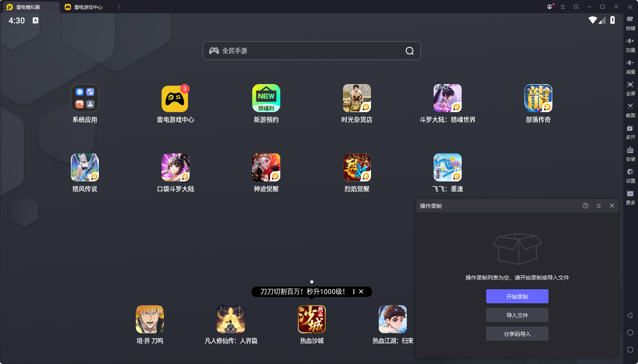This screenshot has width=638, height=364.
Task: Open the 操作录制 panel menu
Action: click(599, 206)
